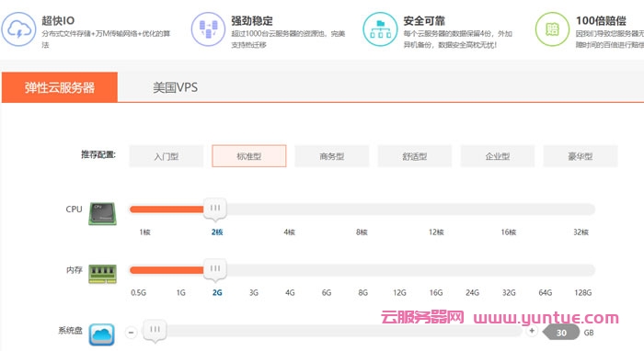
Task: Click the 系统盘 slider handle
Action: (155, 331)
